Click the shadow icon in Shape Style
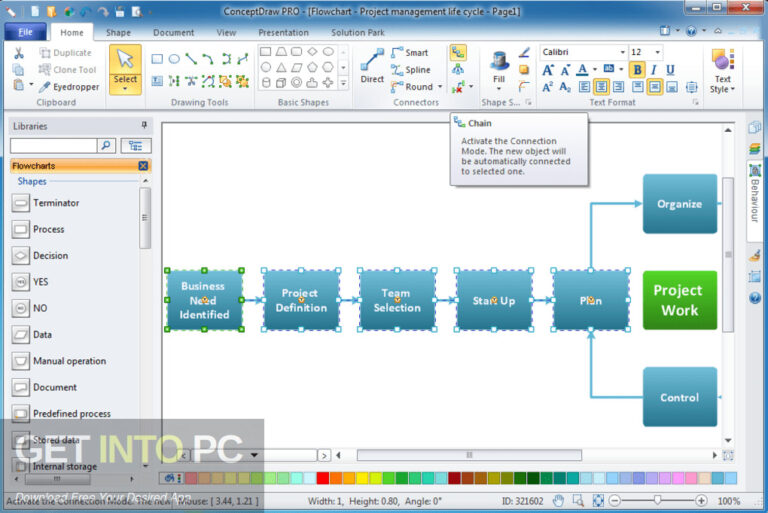768x513 pixels. pos(524,70)
